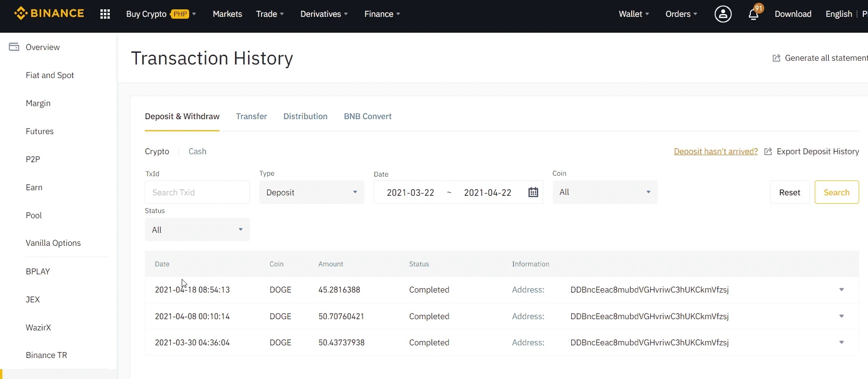This screenshot has width=868, height=379.
Task: Click the Generate all statements link
Action: tap(826, 58)
